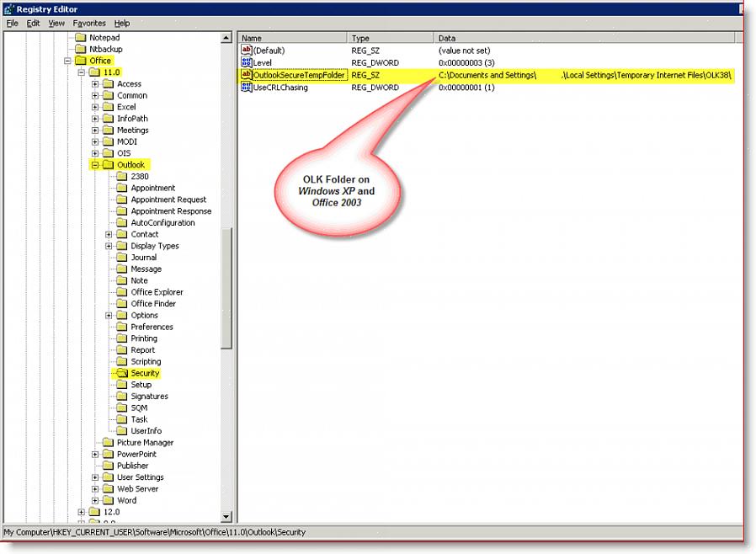Select the Preferences key in tree
756x554 pixels.
(152, 327)
